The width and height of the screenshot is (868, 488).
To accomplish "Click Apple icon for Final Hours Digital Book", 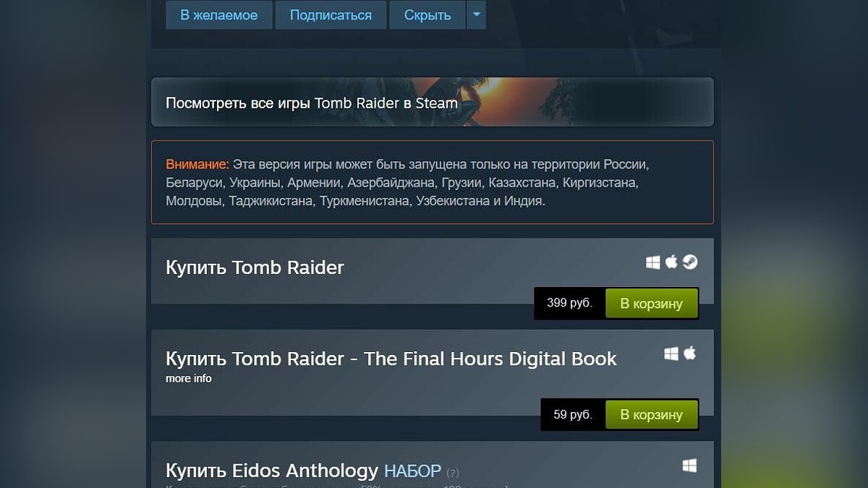I will click(689, 353).
